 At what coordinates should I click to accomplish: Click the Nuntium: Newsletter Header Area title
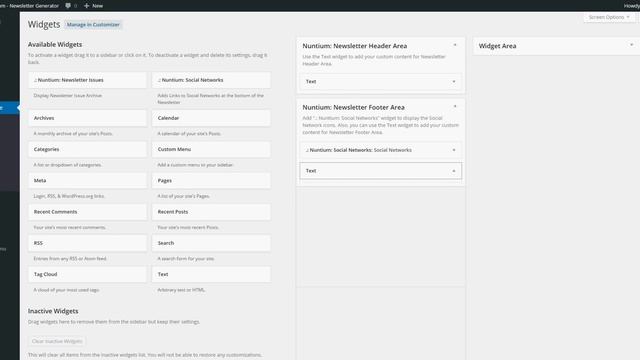pos(354,46)
